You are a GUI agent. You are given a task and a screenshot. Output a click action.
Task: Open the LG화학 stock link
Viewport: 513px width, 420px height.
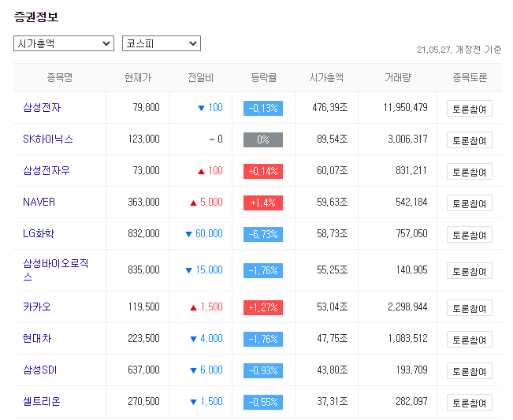[x=39, y=233]
